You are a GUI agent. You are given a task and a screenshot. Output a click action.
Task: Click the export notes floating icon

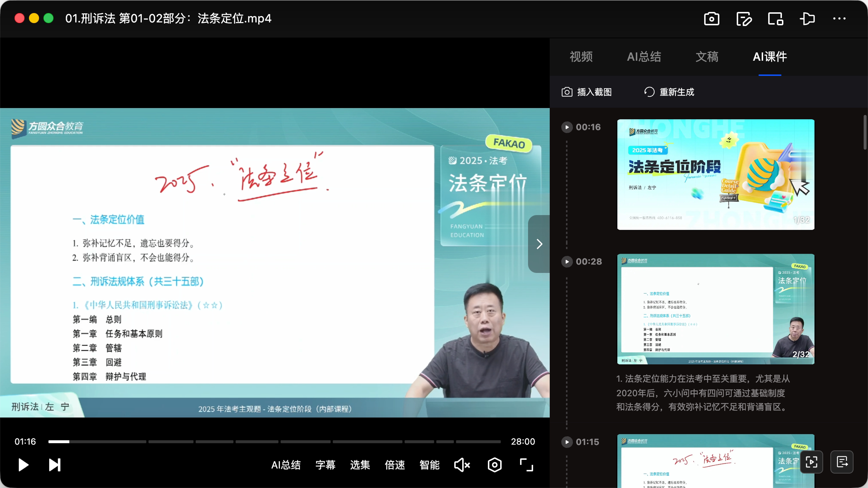point(842,462)
